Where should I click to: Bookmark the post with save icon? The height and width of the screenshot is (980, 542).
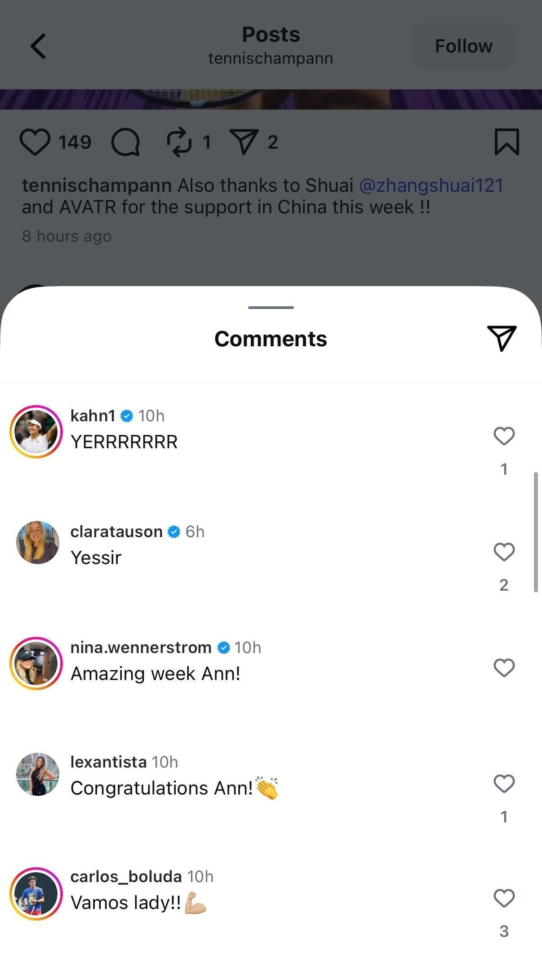[x=506, y=142]
